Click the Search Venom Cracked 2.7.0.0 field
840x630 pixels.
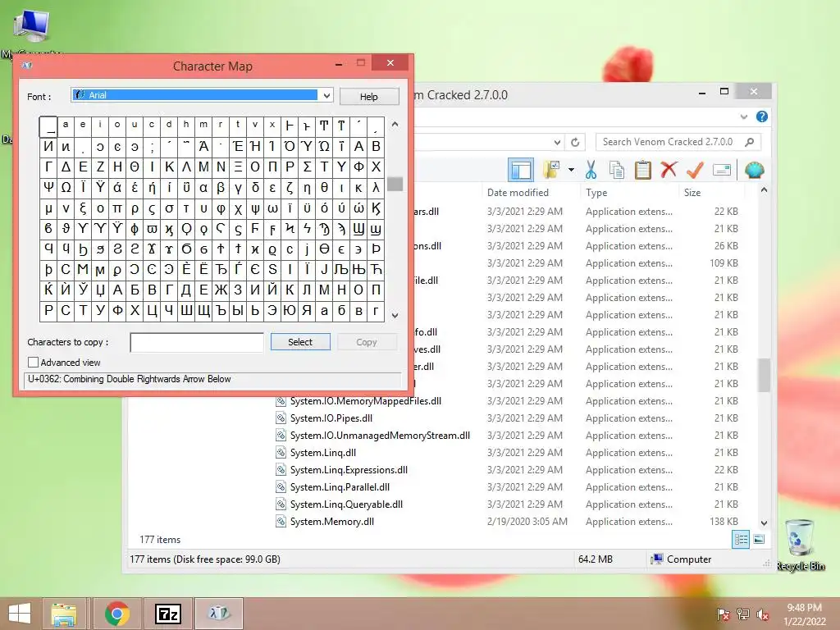[678, 142]
